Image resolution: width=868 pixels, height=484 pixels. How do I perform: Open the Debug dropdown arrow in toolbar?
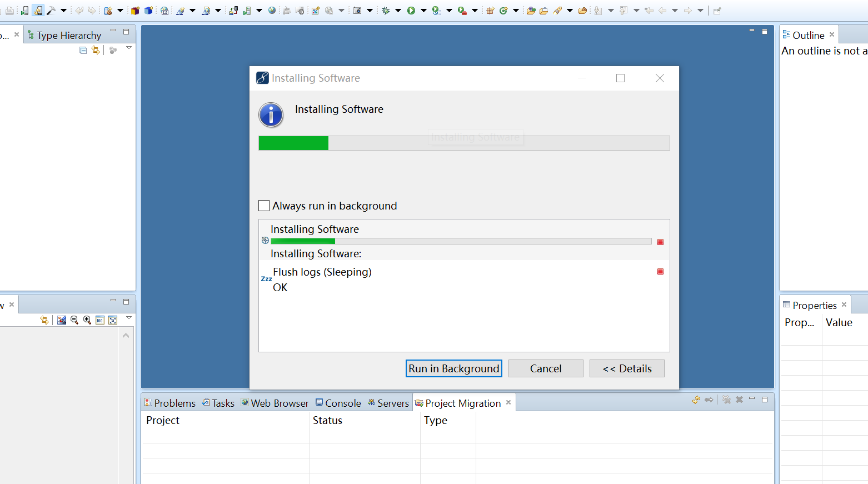point(398,11)
